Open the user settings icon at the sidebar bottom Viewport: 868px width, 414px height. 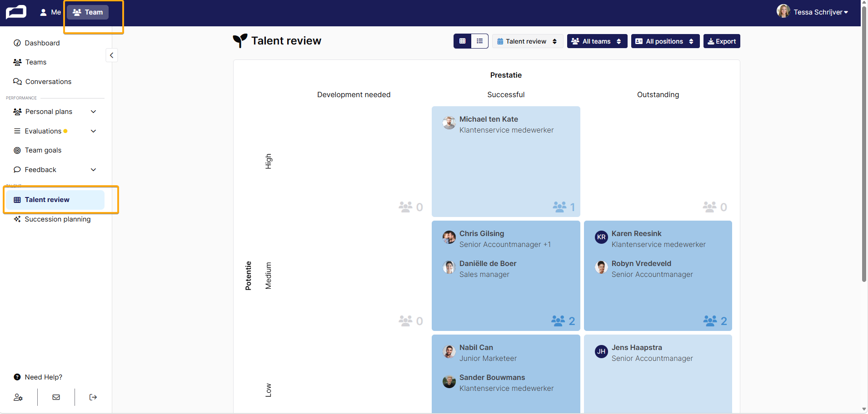[x=18, y=397]
